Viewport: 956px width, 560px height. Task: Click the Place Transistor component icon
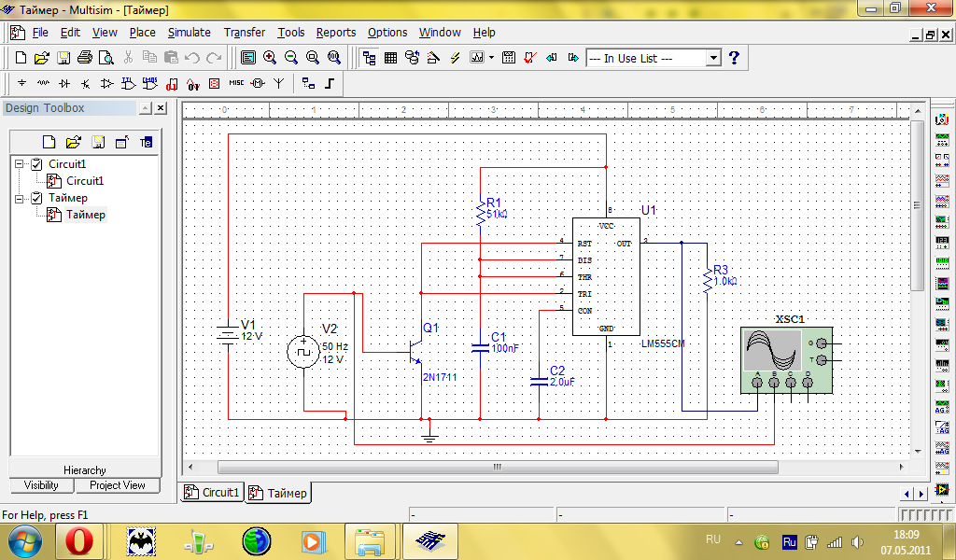click(85, 83)
